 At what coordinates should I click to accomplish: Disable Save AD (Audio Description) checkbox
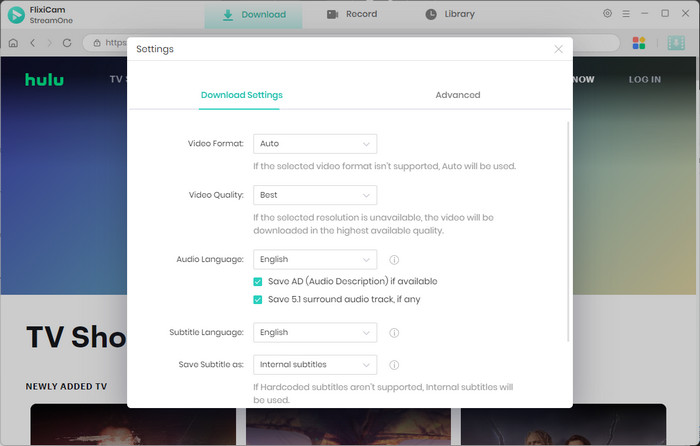click(x=258, y=282)
